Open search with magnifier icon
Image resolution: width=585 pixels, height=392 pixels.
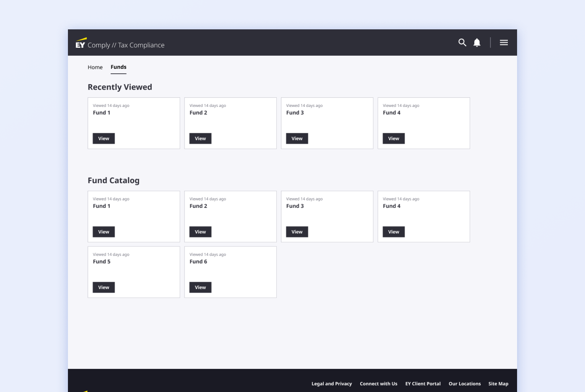462,42
